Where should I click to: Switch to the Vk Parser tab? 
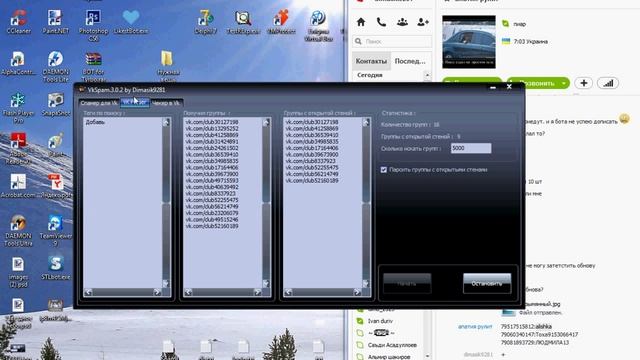[x=135, y=102]
